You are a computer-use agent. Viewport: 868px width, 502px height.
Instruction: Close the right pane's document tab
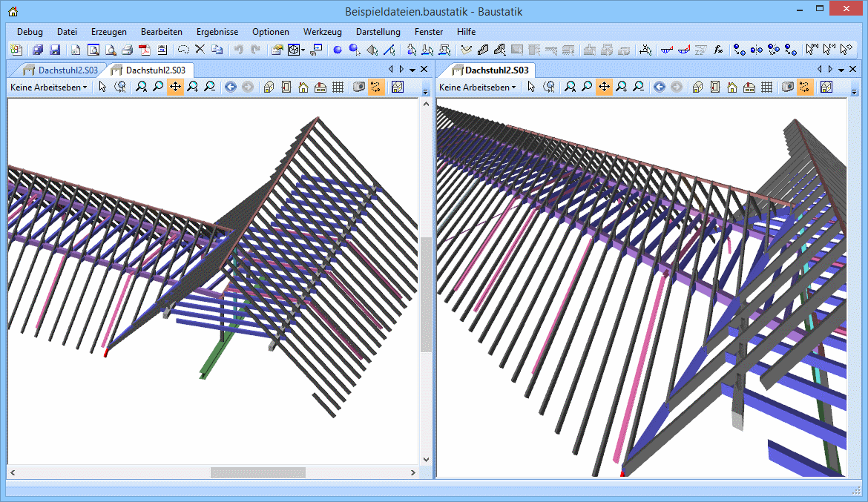tap(853, 69)
